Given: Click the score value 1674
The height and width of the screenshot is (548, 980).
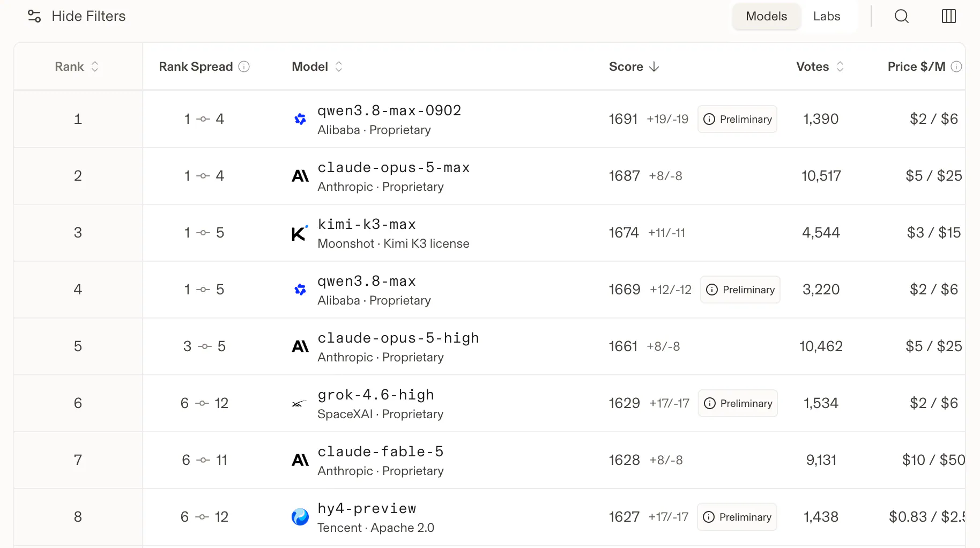Looking at the screenshot, I should point(623,233).
